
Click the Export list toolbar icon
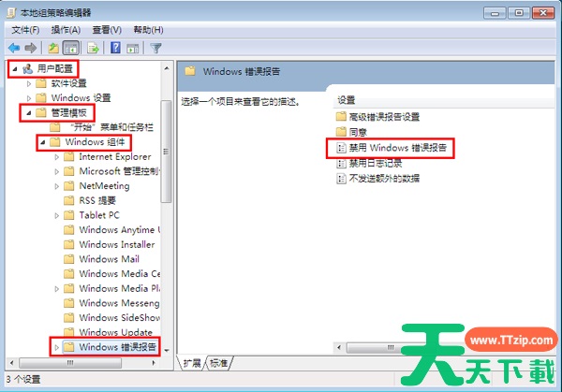click(93, 48)
